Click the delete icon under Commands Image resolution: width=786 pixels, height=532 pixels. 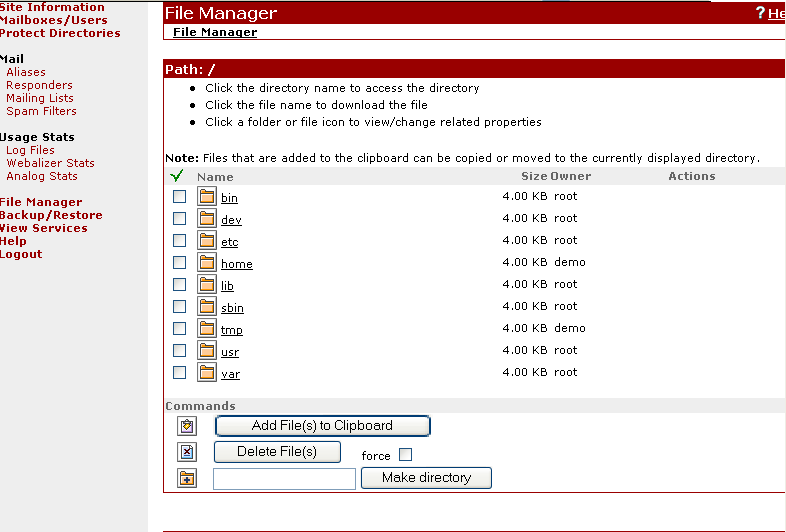tap(187, 452)
